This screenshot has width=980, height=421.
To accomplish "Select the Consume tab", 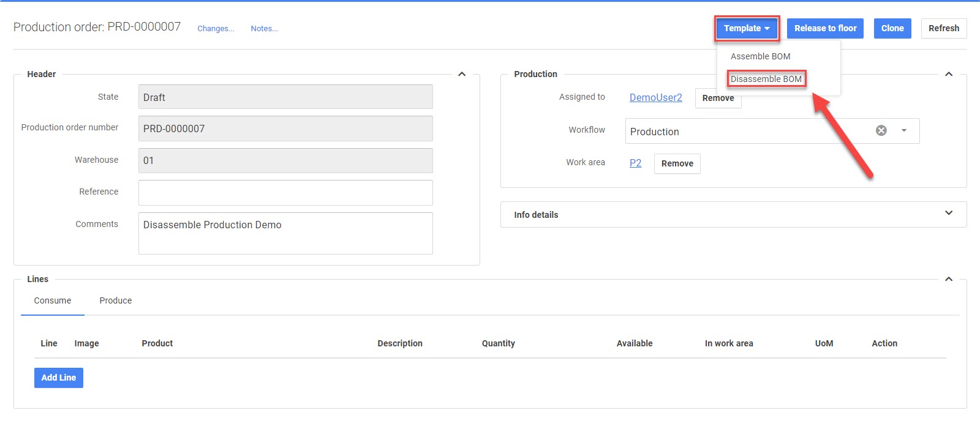I will tap(53, 300).
